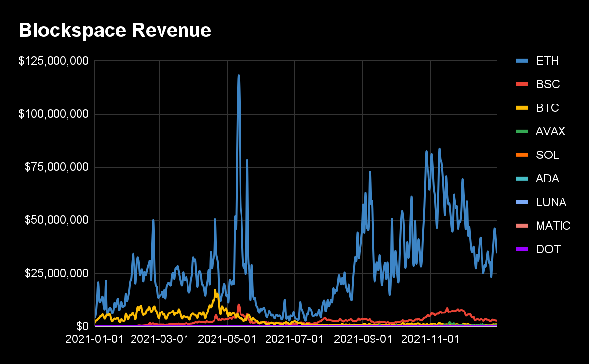589x364 pixels.
Task: Click the ADA teal legend swatch
Action: coord(522,179)
